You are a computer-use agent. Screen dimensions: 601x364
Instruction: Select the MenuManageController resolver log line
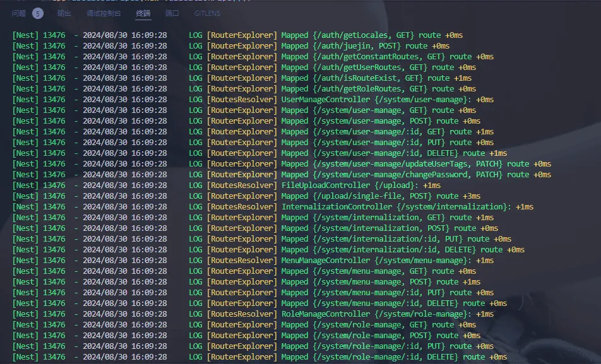tap(253, 261)
